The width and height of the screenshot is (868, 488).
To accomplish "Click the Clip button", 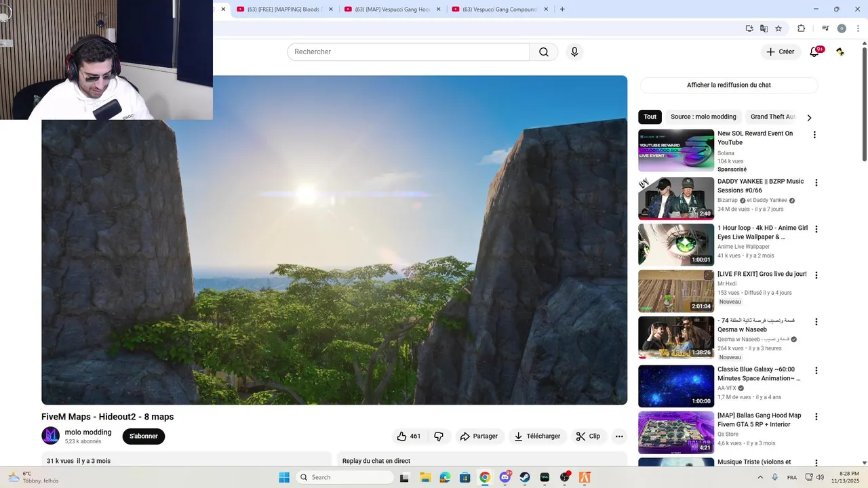I will click(x=588, y=436).
